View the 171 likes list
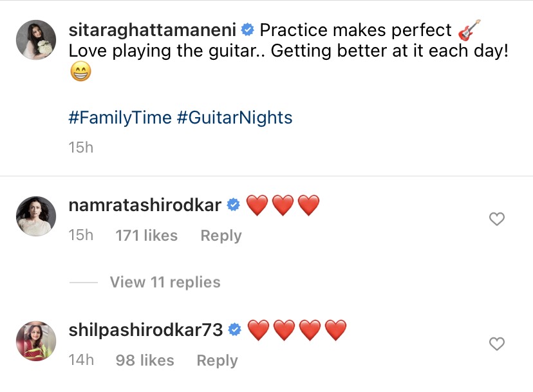533x392 pixels. pyautogui.click(x=146, y=236)
